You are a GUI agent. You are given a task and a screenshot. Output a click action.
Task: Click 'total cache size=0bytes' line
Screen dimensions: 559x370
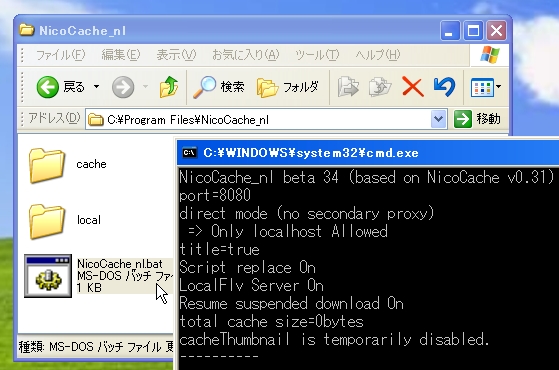click(271, 322)
